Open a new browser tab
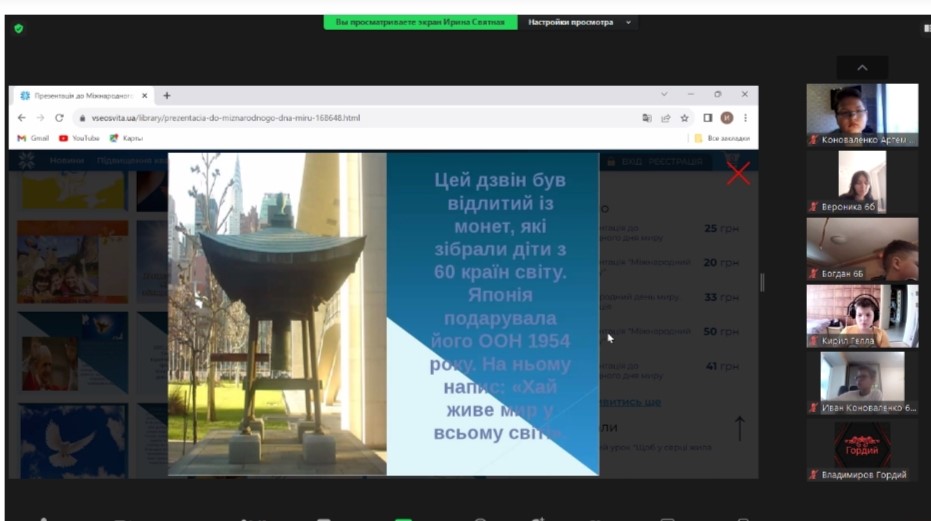Image resolution: width=931 pixels, height=521 pixels. [167, 95]
